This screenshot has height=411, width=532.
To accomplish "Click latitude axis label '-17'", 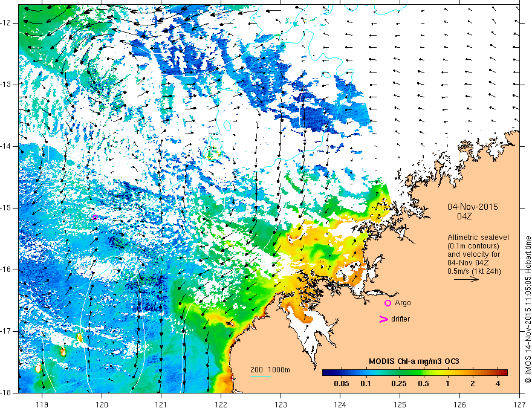I will [7, 331].
